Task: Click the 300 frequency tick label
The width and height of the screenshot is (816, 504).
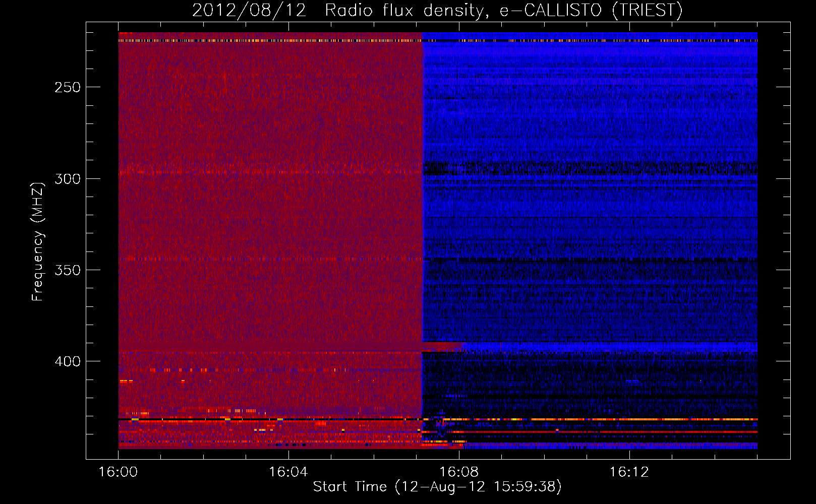Action: [68, 179]
